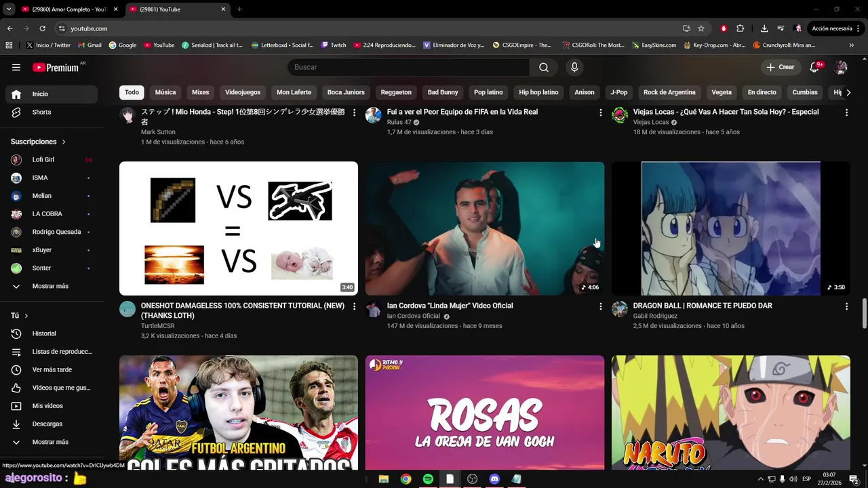868x488 pixels.
Task: Start voice search with microphone icon
Action: [x=574, y=67]
